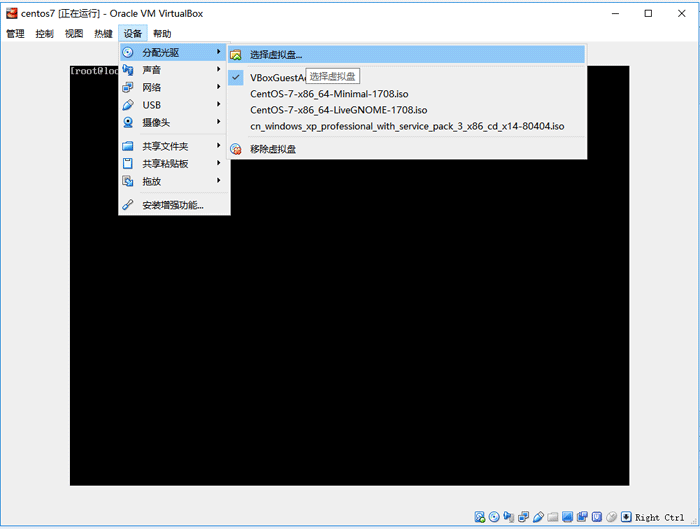This screenshot has width=700, height=529.
Task: Expand the 拖放 submenu arrow
Action: click(218, 180)
